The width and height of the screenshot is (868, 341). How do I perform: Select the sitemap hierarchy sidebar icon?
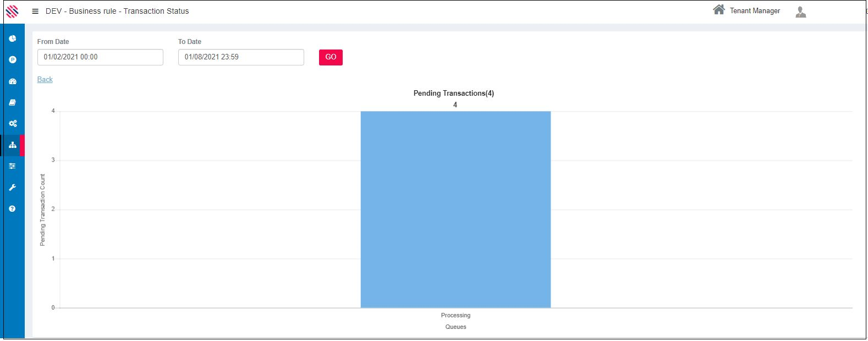pyautogui.click(x=13, y=145)
